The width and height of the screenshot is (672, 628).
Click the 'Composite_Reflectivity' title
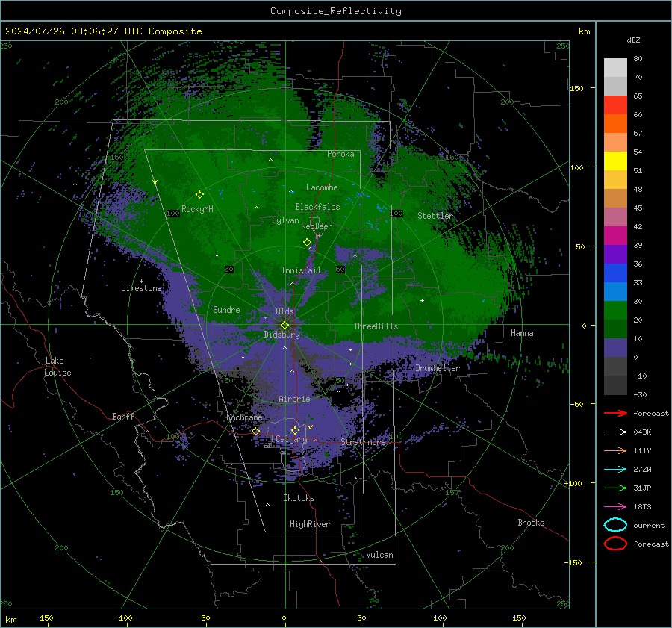click(336, 11)
